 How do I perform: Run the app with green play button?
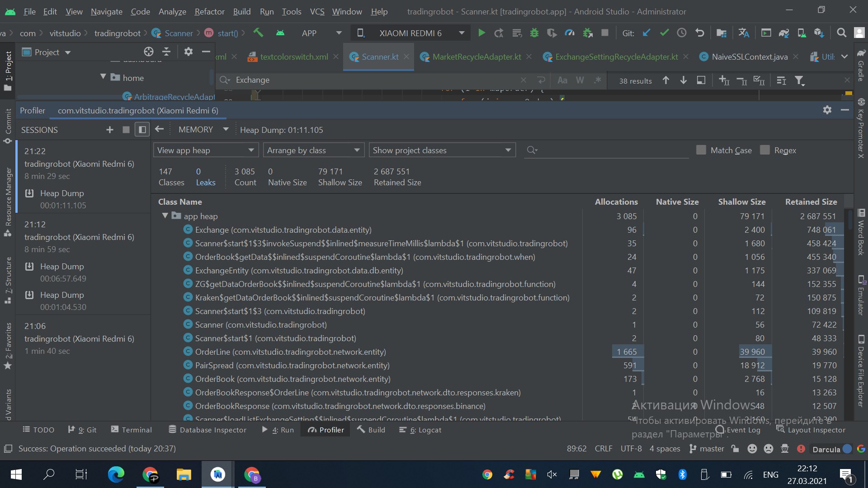pos(481,33)
